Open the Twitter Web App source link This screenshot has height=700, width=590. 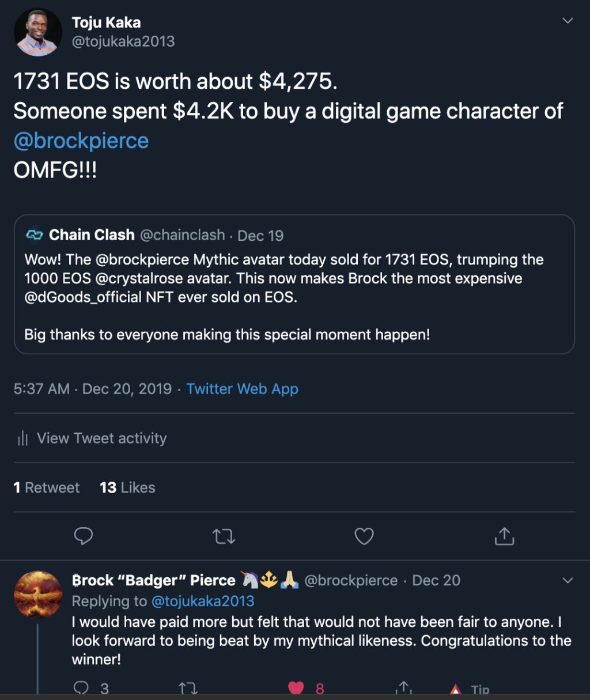click(x=242, y=389)
